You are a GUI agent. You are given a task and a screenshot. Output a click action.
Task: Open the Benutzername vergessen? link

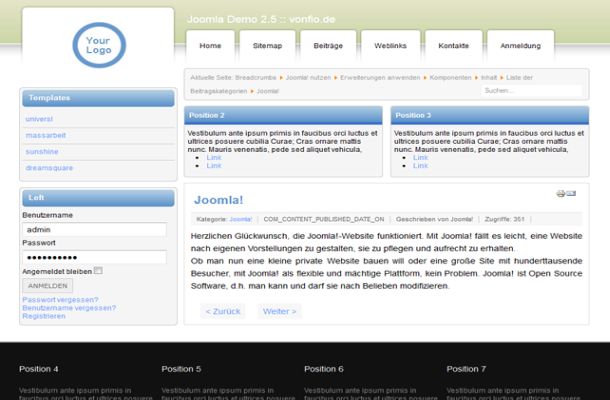pos(69,308)
